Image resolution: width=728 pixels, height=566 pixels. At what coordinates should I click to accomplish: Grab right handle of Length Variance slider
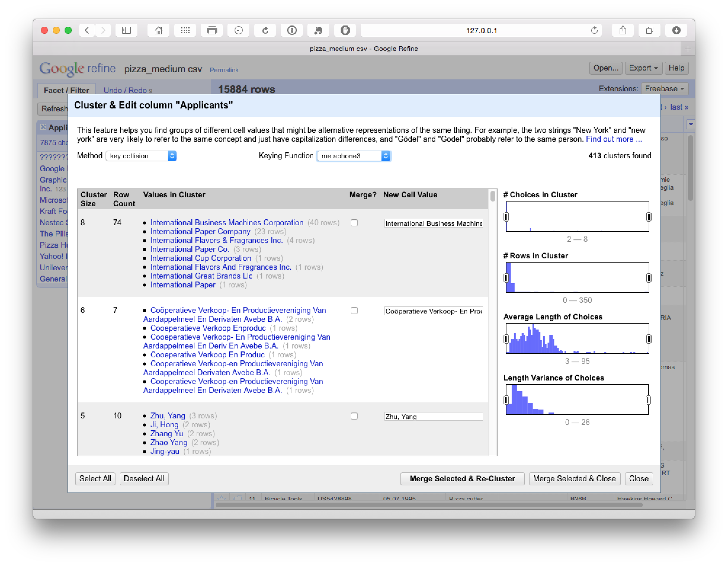click(648, 400)
